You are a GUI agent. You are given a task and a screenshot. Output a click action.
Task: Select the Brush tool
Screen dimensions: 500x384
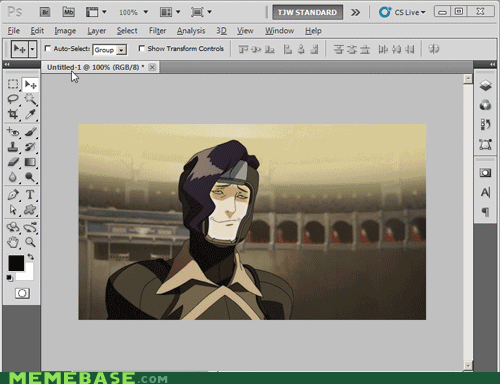point(30,132)
